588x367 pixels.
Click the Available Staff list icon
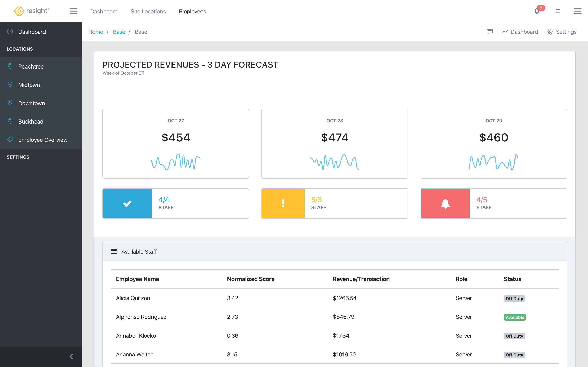click(x=114, y=251)
